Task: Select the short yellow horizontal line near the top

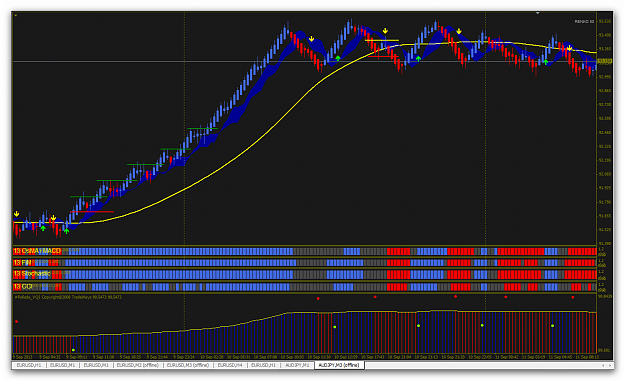Action: tap(381, 40)
